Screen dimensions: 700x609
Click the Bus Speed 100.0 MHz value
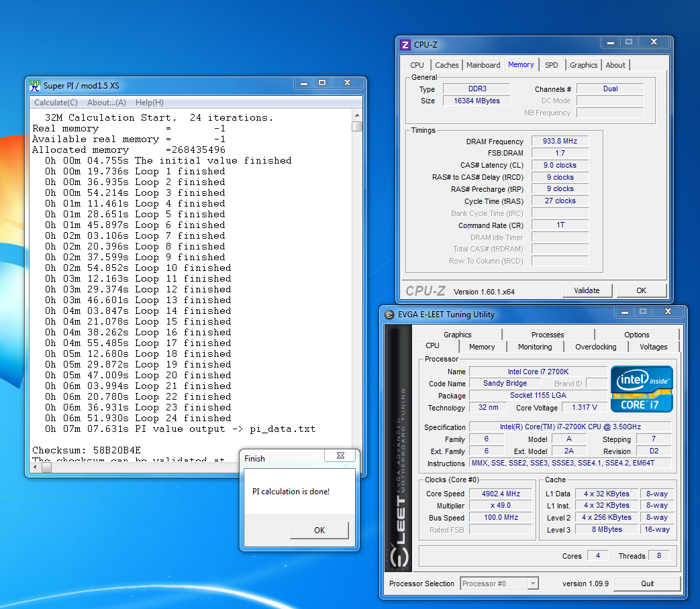tap(501, 518)
